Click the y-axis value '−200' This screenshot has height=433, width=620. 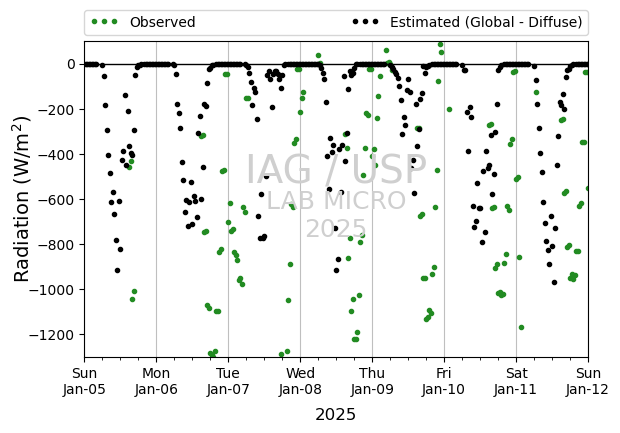point(56,110)
